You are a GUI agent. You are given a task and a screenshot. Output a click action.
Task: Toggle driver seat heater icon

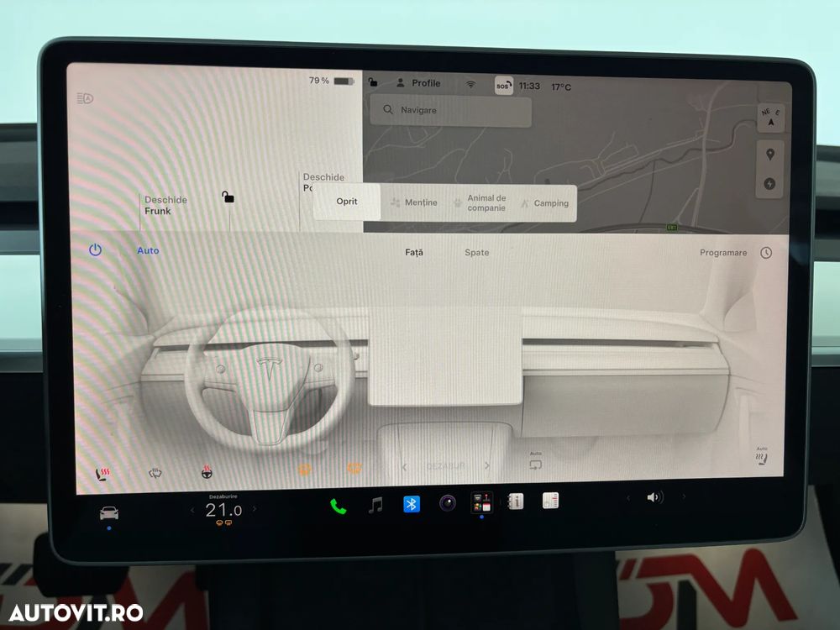102,474
